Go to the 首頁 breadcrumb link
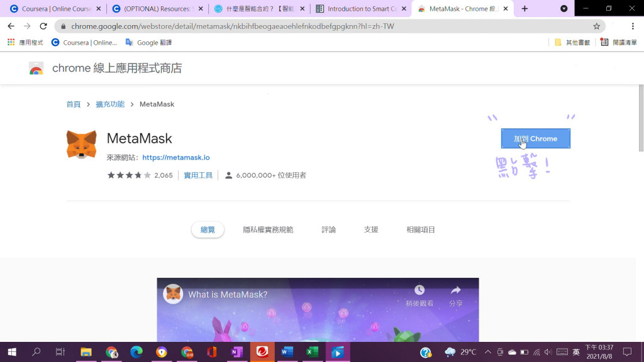Screen dimensions: 644x362 [74, 104]
